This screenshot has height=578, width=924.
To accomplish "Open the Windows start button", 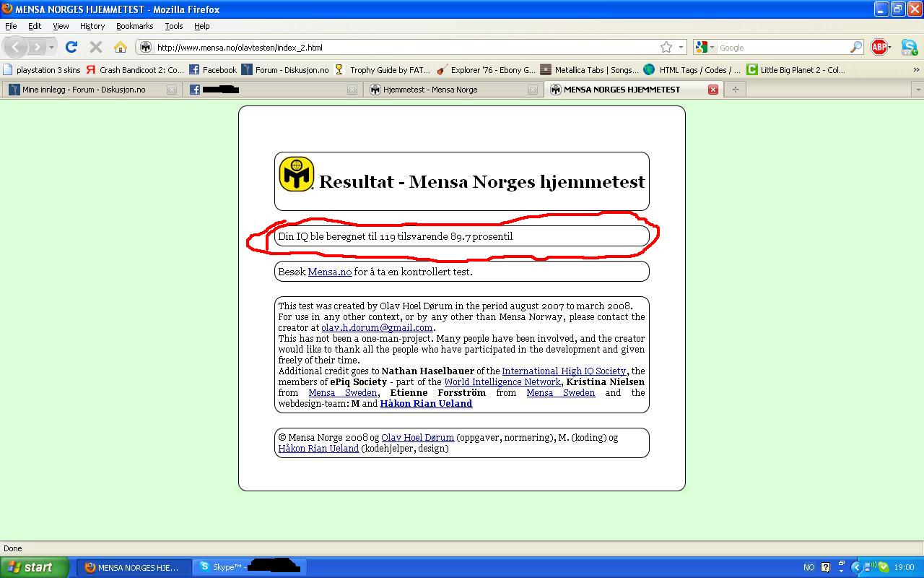I will click(35, 567).
